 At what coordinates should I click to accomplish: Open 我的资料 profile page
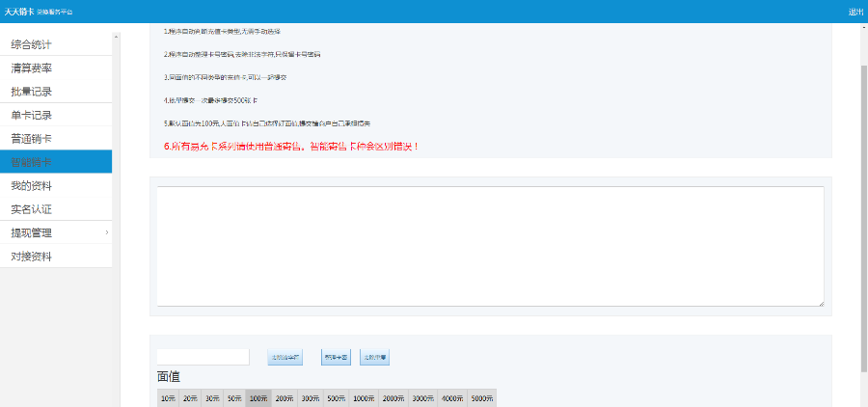click(x=31, y=185)
